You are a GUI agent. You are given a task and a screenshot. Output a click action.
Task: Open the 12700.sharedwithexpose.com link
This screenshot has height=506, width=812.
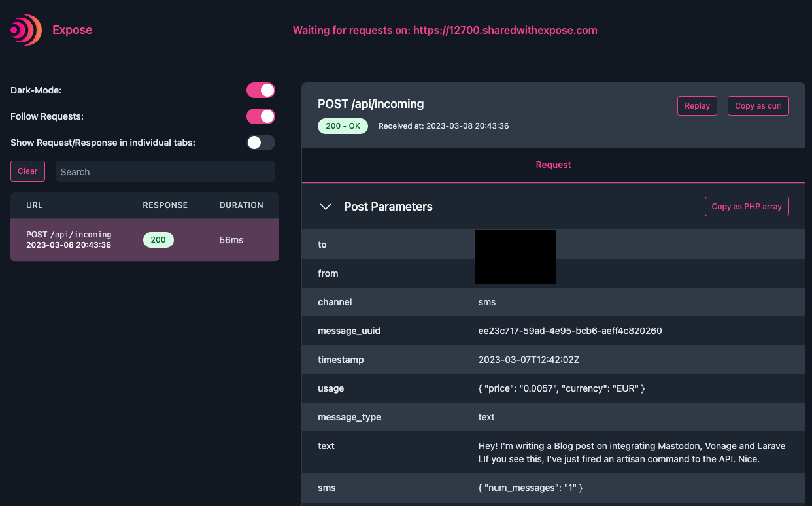[505, 30]
